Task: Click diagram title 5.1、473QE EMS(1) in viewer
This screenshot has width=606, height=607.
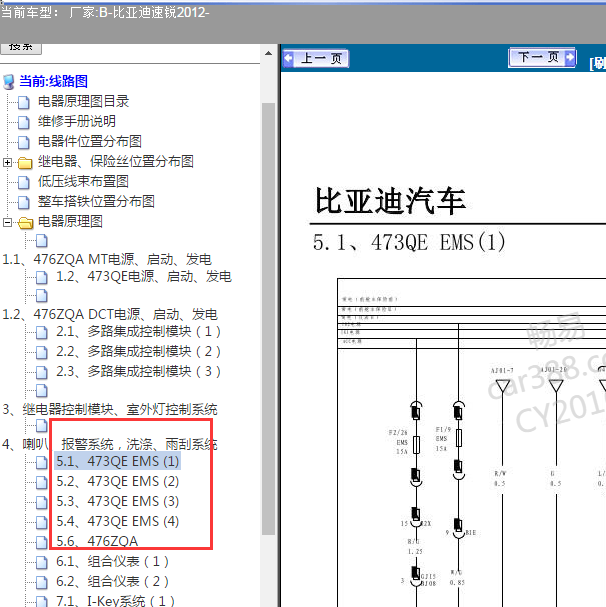Action: coord(409,242)
